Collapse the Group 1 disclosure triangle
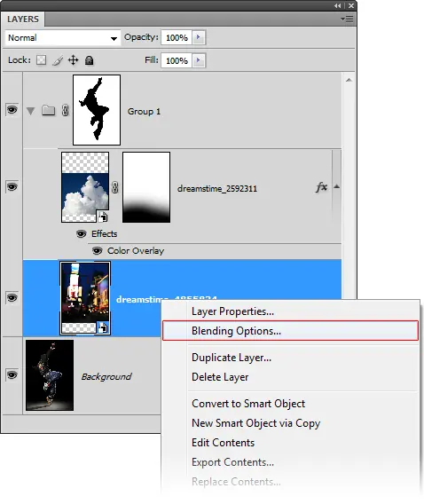The width and height of the screenshot is (424, 504). coord(30,111)
